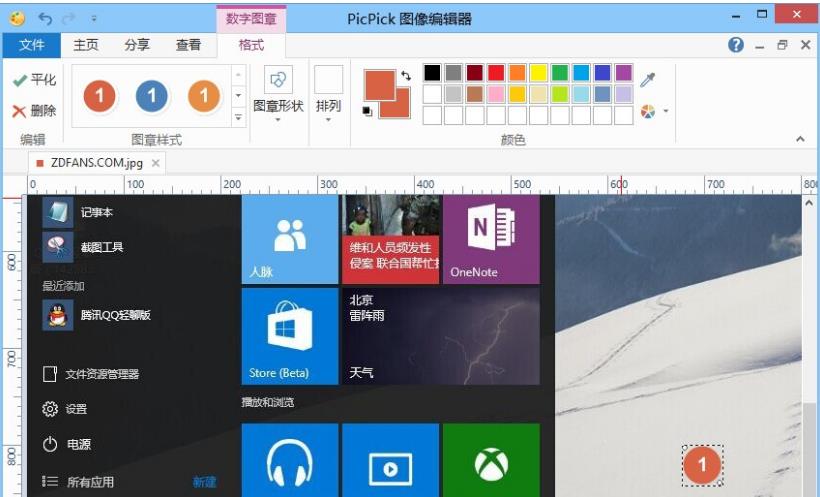Pick the gray palette swatch
Image resolution: width=820 pixels, height=497 pixels.
(453, 73)
